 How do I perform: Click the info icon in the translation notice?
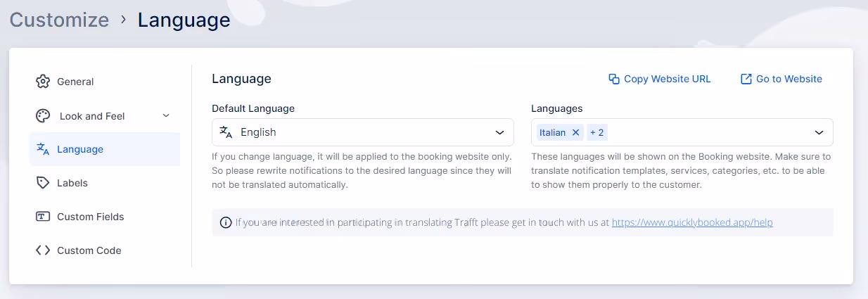pyautogui.click(x=226, y=222)
